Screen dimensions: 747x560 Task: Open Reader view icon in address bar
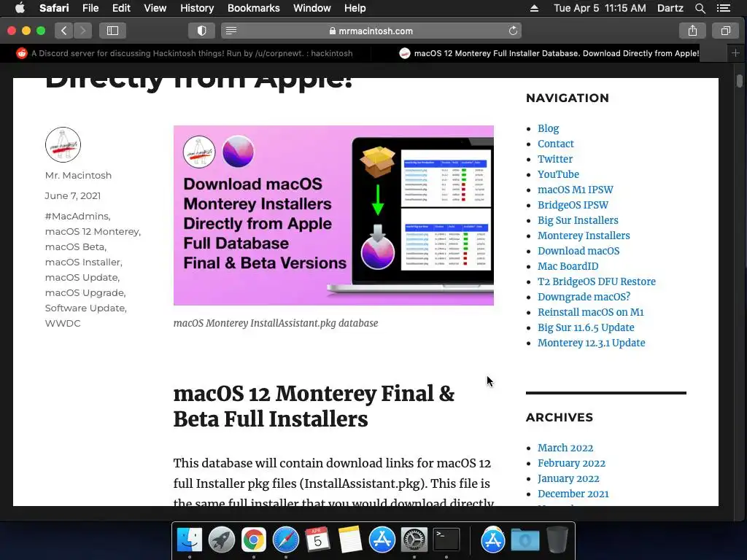click(x=231, y=31)
